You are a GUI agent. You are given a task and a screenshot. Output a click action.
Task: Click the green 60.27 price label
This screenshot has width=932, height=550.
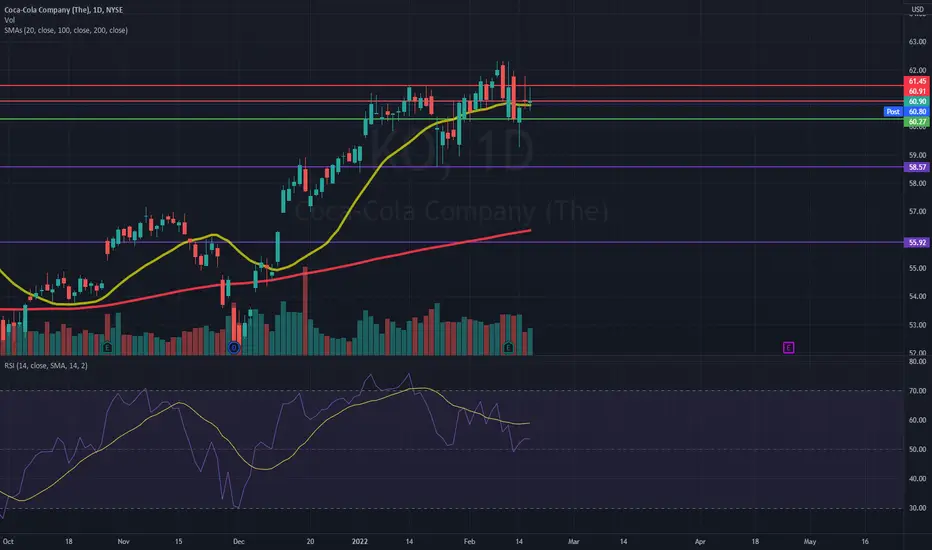(x=917, y=122)
